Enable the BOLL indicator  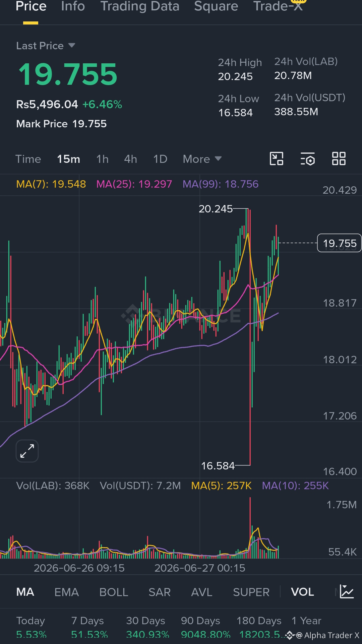tap(114, 592)
